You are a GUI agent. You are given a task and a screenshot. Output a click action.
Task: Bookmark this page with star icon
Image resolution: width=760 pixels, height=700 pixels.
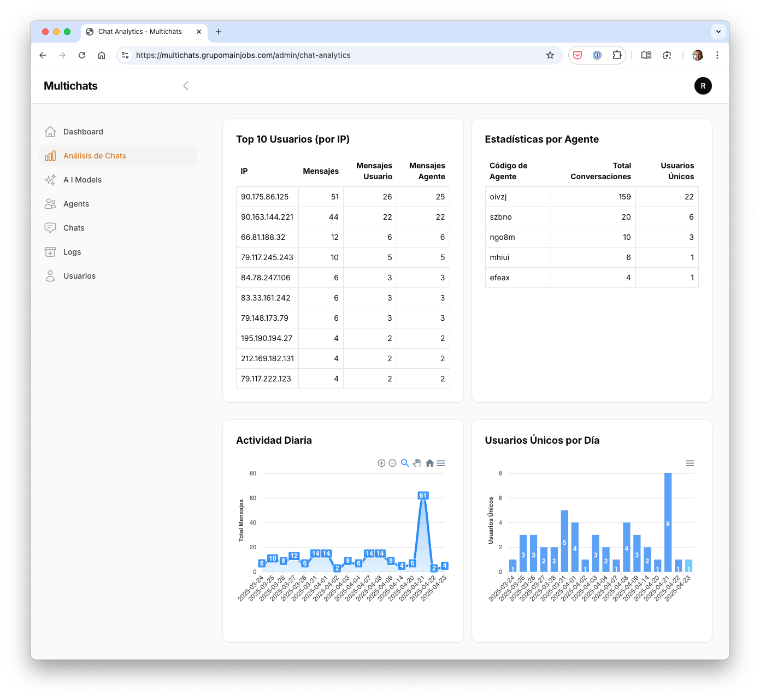pos(550,55)
